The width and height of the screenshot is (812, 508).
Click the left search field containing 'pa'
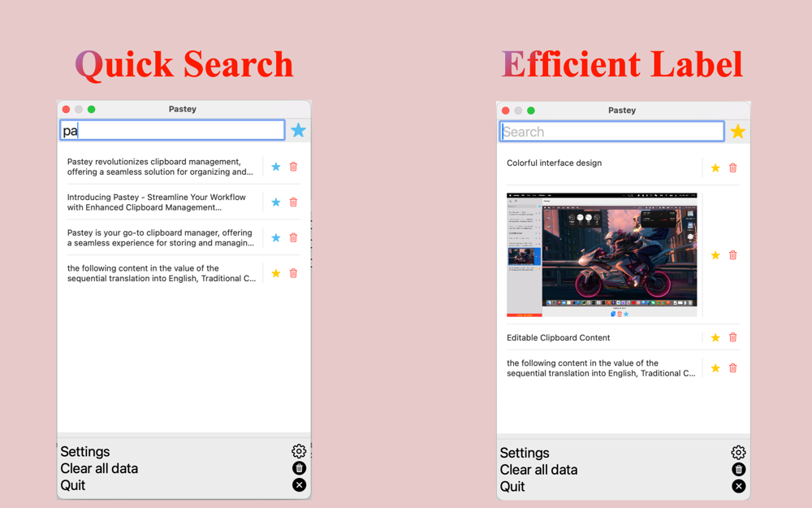click(x=172, y=130)
